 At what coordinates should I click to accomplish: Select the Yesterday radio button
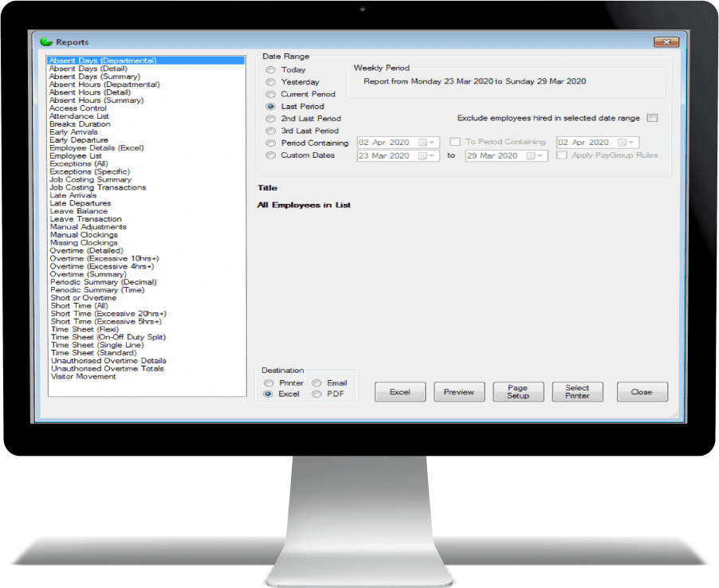coord(271,82)
